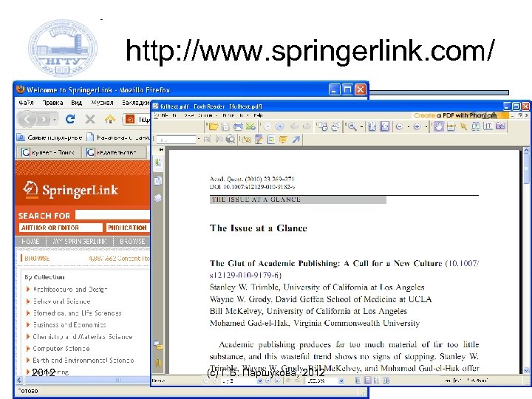Activate the Hand tool in Foxit
The image size is (532, 399).
coord(439,126)
